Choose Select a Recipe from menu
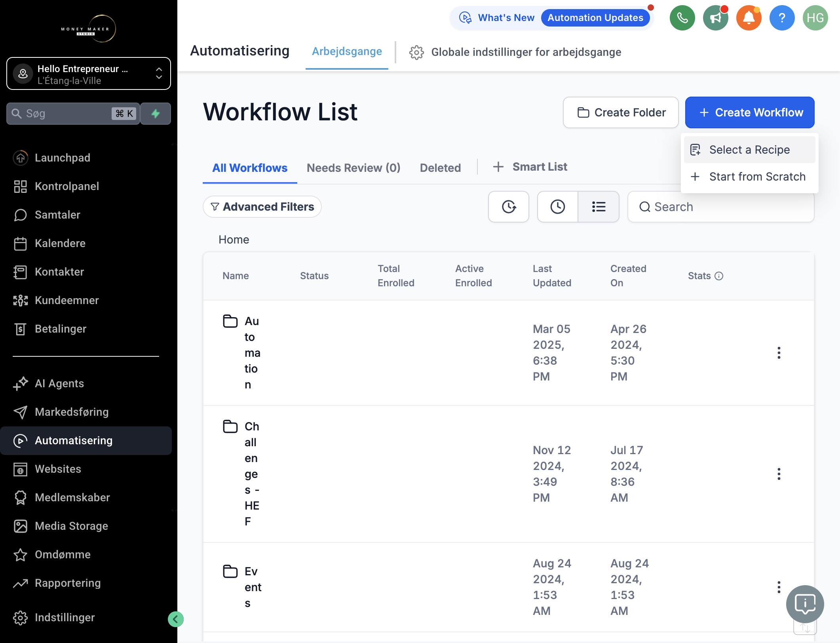The height and width of the screenshot is (643, 840). pyautogui.click(x=749, y=150)
